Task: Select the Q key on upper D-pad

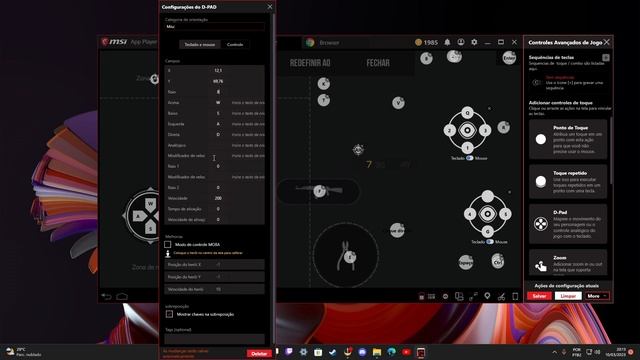Action: tap(467, 113)
